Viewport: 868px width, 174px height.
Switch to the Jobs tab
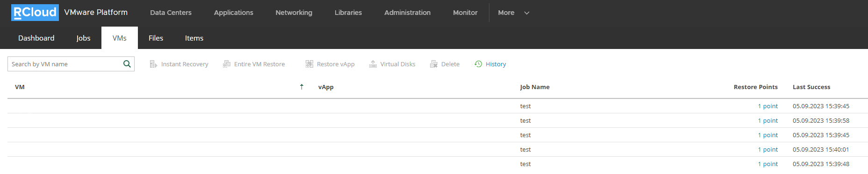point(83,38)
